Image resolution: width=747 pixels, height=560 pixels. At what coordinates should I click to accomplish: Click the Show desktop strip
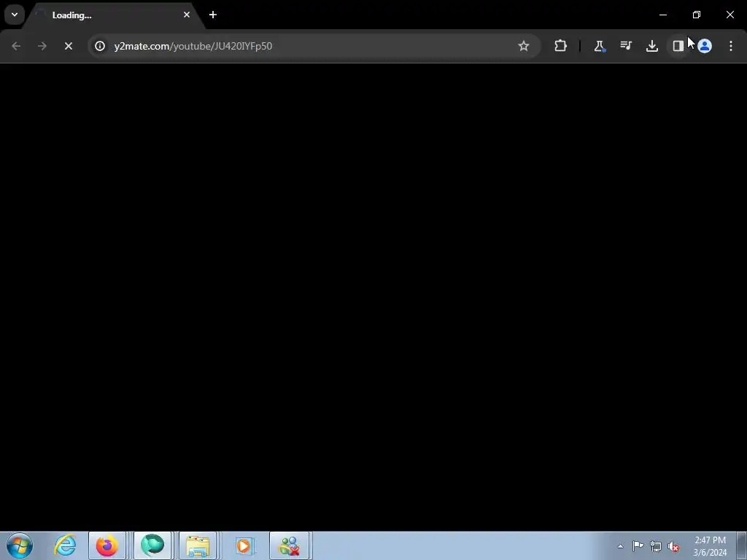tap(742, 545)
